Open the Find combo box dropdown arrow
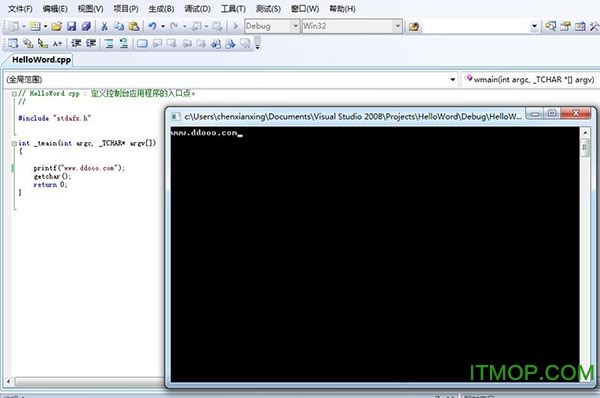 [x=534, y=26]
